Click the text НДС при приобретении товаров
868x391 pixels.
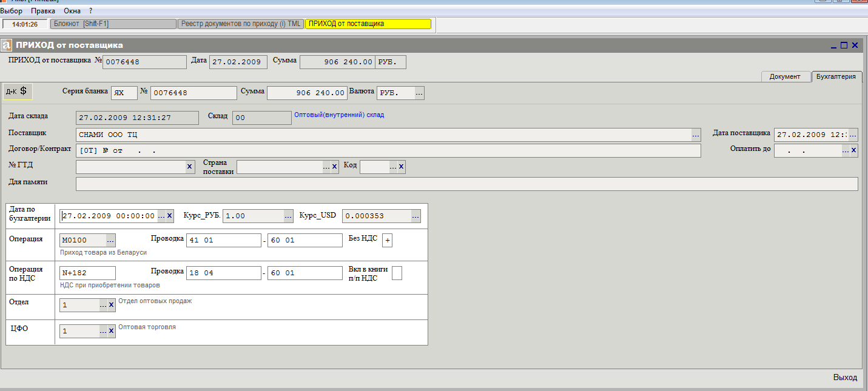point(110,285)
